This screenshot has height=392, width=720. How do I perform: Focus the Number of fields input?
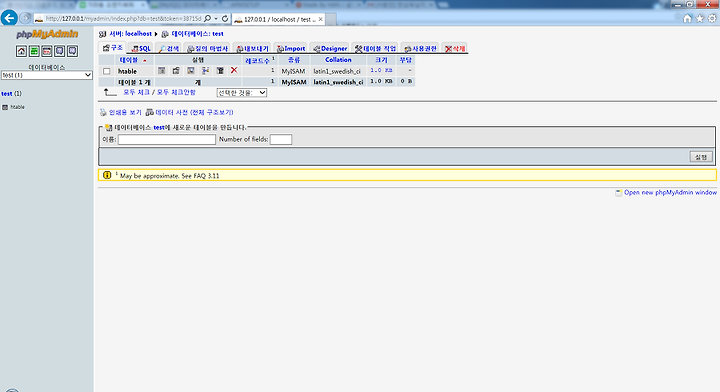pos(281,139)
